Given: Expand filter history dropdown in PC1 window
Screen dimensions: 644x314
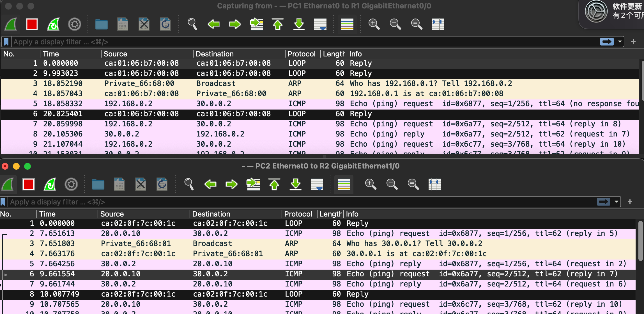Looking at the screenshot, I should coord(620,42).
